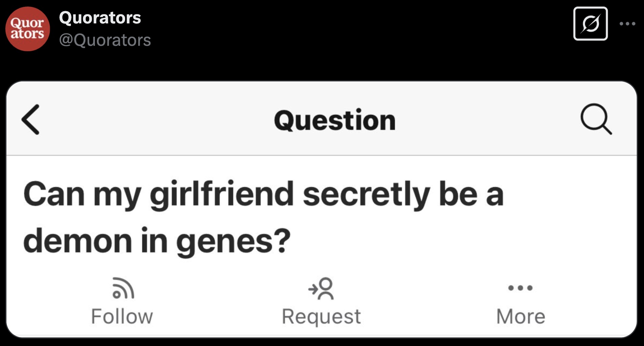Open the tweet's three-dot options menu
644x346 pixels.
coord(627,24)
